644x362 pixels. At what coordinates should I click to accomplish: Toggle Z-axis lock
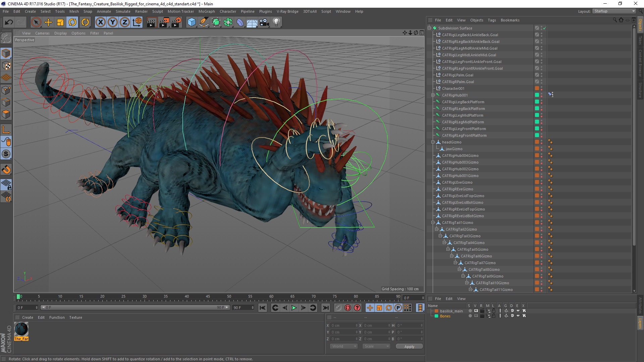pyautogui.click(x=125, y=22)
